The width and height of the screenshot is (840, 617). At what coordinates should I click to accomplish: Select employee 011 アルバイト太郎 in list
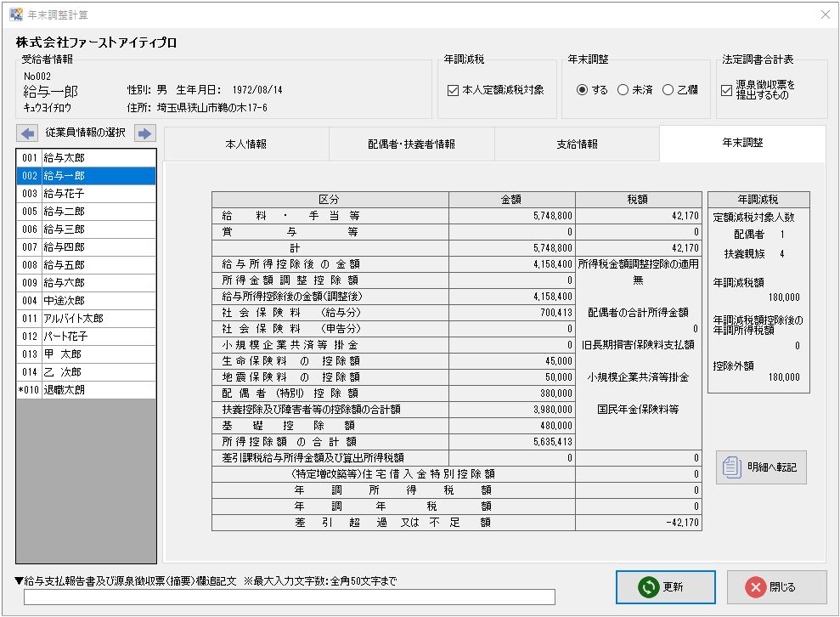pos(87,319)
